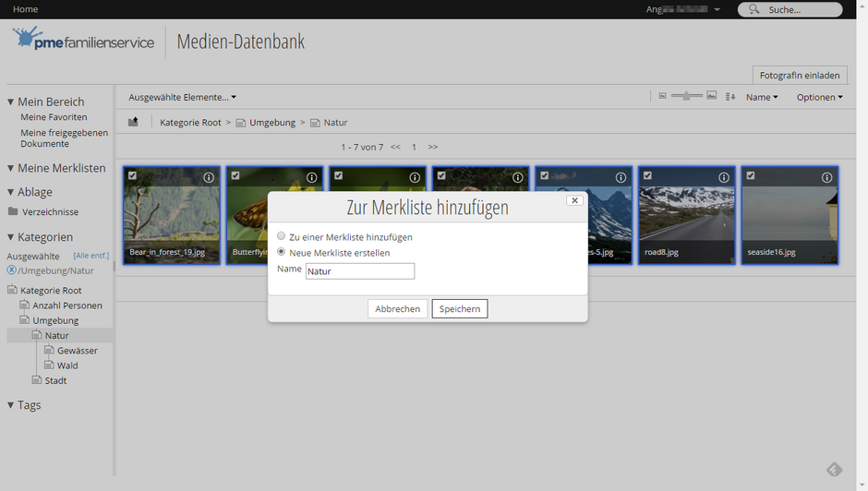Open the road8.jpg thumbnail

pyautogui.click(x=686, y=215)
